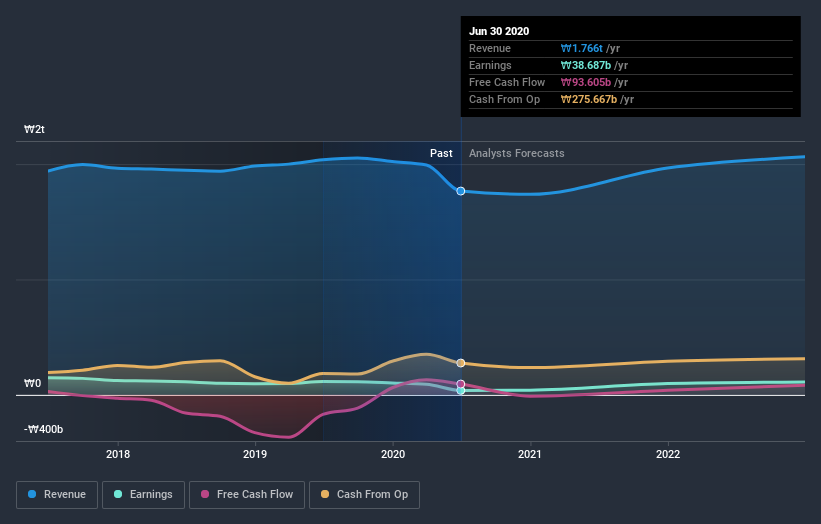Select the Earnings teal data point marker
Viewport: 821px width, 524px height.
coord(461,391)
